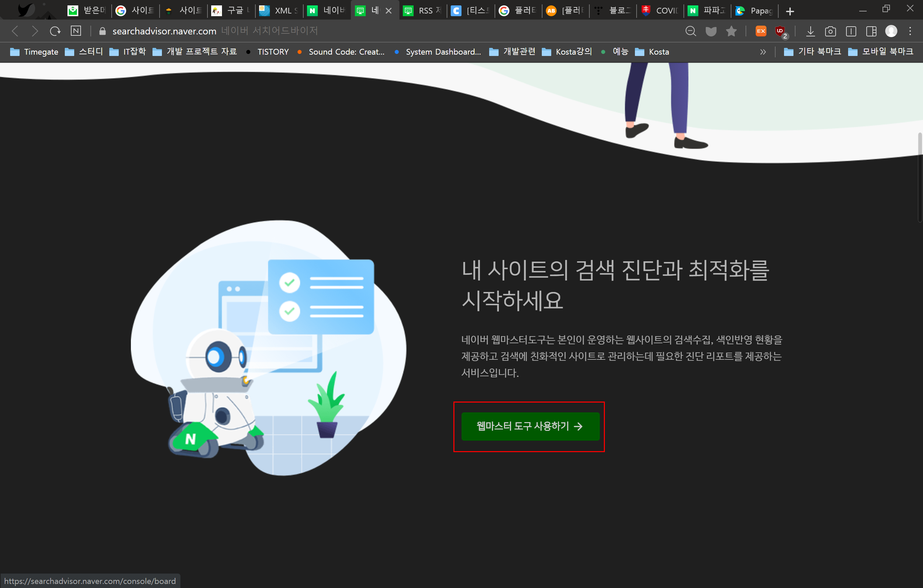
Task: Open the user profile avatar
Action: coord(891,31)
